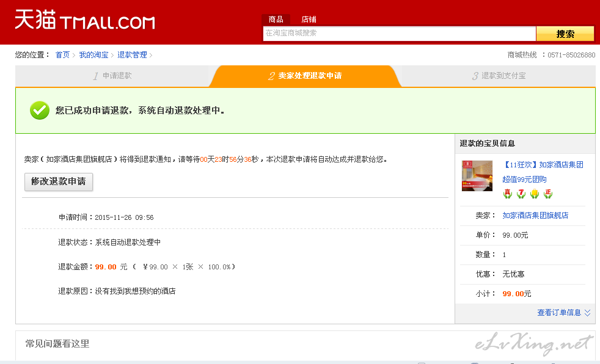Expand order details via the 查看订单信息 chevron
The width and height of the screenshot is (600, 364).
[587, 313]
